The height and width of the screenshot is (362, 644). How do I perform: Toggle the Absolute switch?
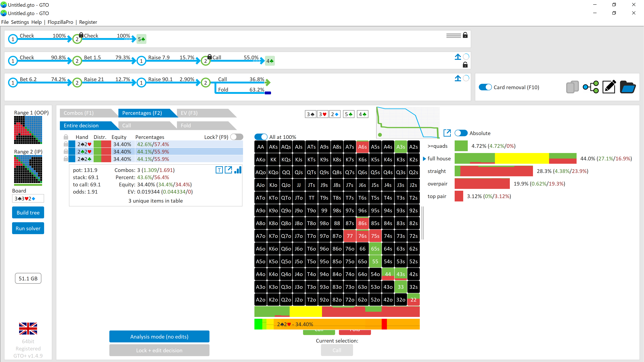461,133
